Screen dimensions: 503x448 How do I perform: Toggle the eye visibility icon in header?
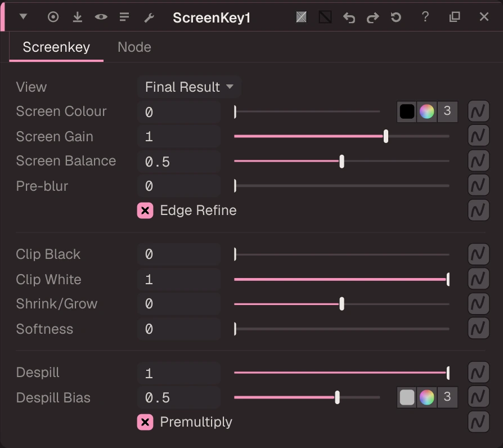pos(101,17)
